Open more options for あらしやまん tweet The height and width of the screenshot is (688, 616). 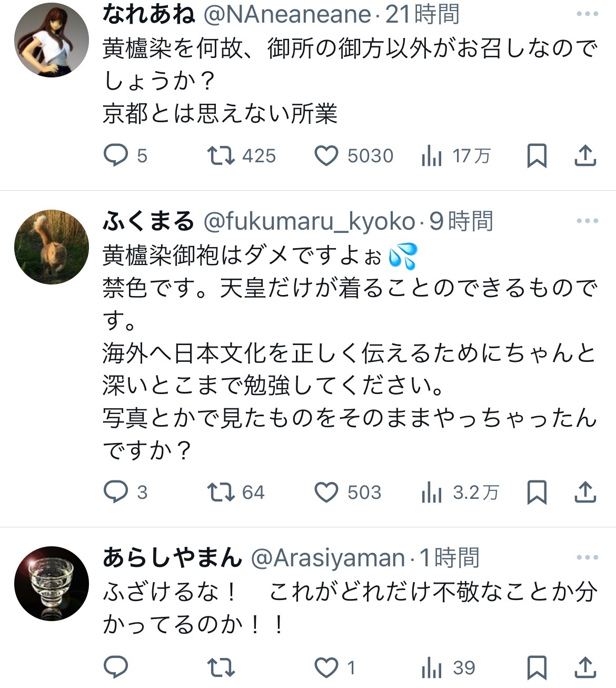click(x=588, y=557)
